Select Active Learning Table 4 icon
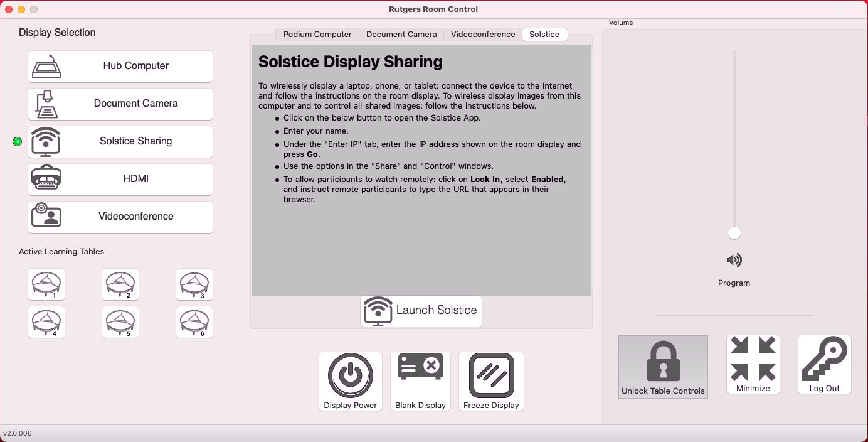This screenshot has height=442, width=868. [46, 322]
